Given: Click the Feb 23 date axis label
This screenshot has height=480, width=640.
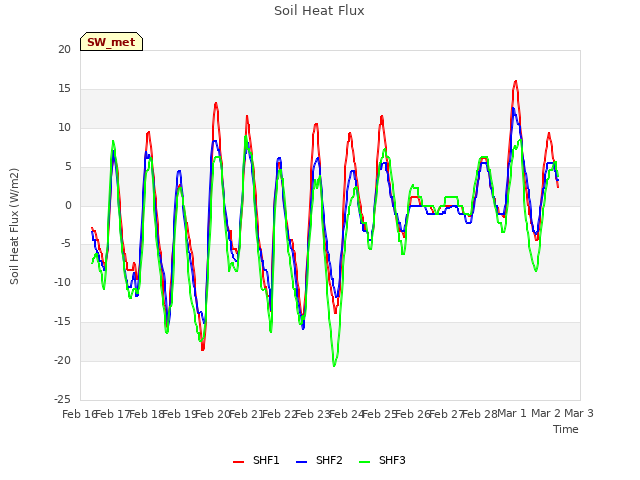Looking at the screenshot, I should [x=313, y=414].
